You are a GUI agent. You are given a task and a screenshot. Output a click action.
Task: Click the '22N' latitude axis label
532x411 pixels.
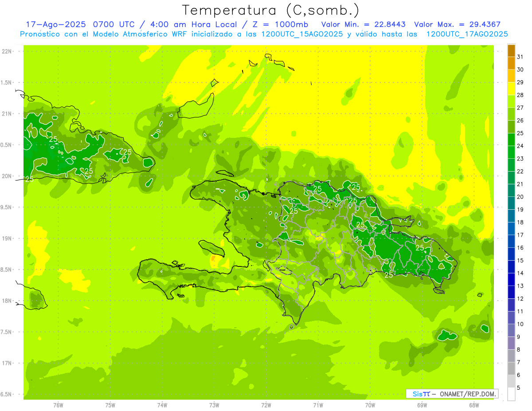8,51
